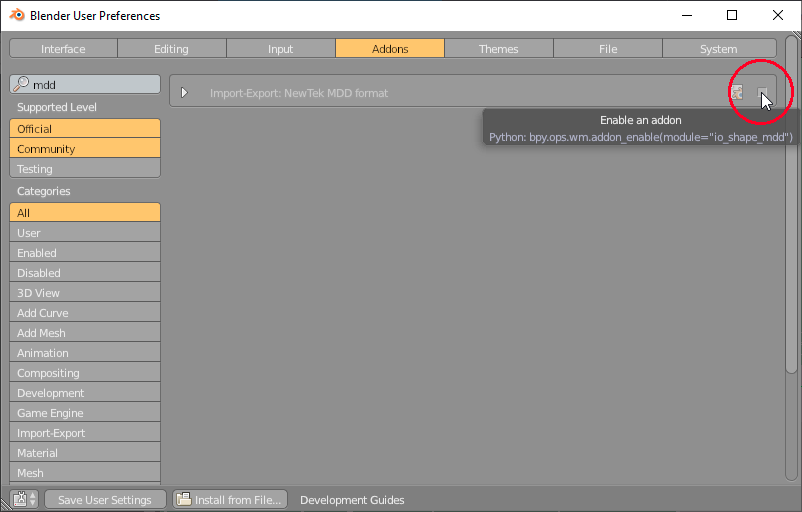This screenshot has width=802, height=512.
Task: Filter by Compositing category
Action: pyautogui.click(x=85, y=372)
